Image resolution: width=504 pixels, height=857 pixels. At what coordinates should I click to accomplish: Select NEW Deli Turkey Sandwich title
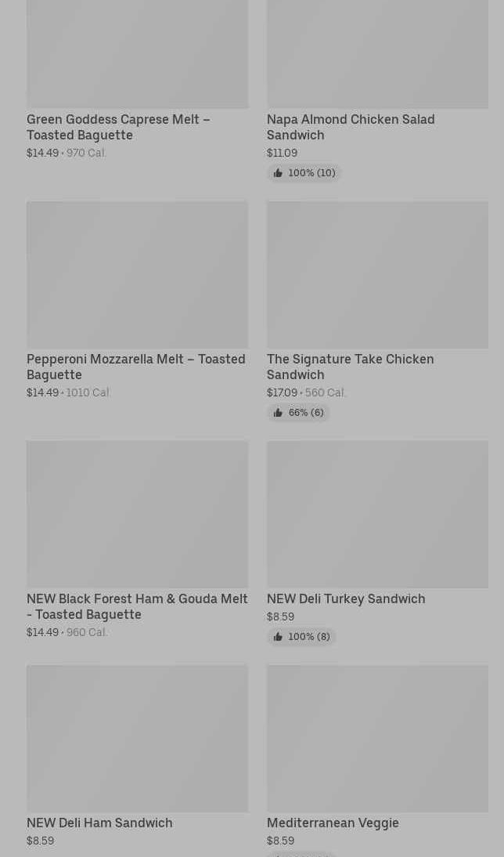(x=346, y=598)
